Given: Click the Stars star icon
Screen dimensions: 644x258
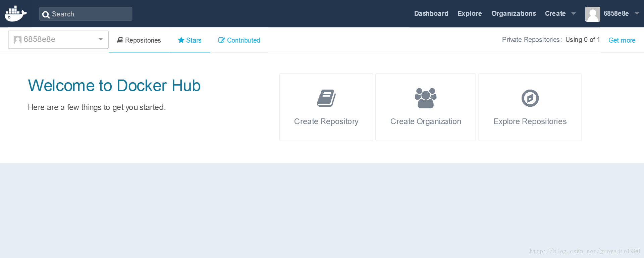Looking at the screenshot, I should [x=181, y=40].
